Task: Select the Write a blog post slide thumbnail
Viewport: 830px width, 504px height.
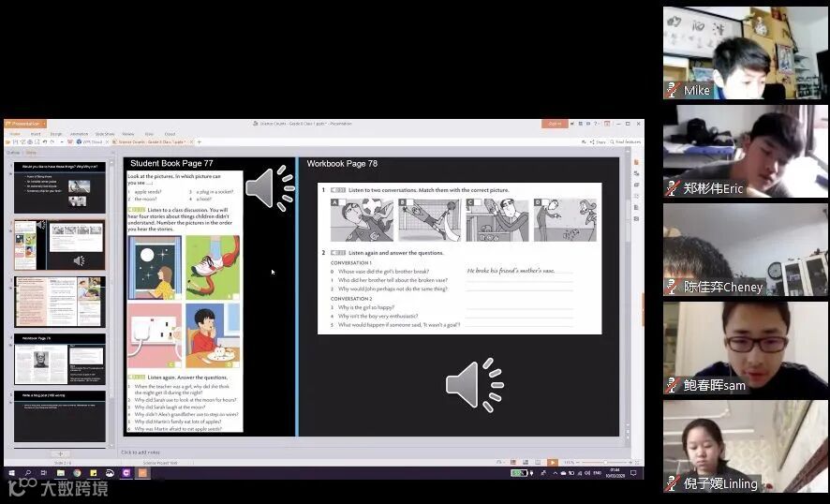Action: tap(60, 417)
